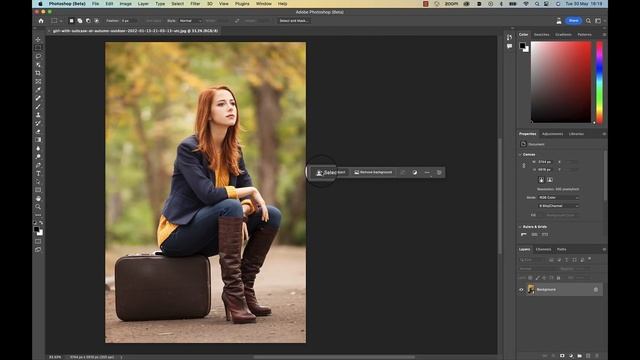Create a new layer icon in Layers panel
640x360 pixels.
click(588, 356)
